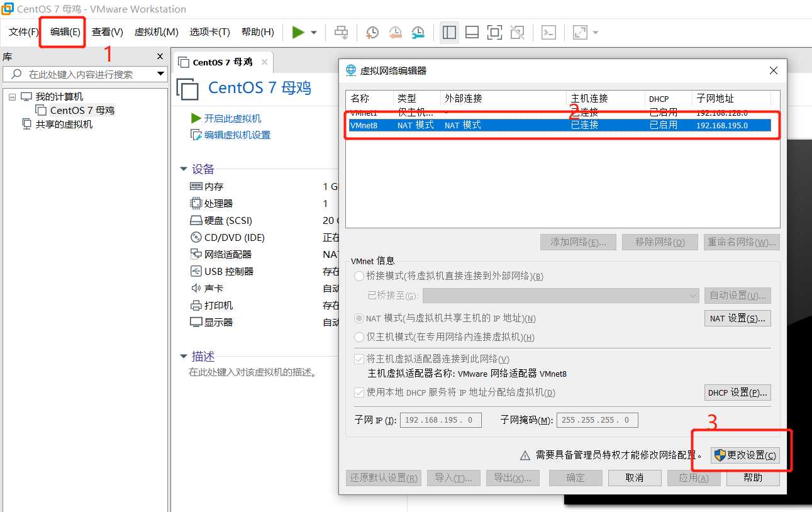Collapse the 我的计算机 tree node
812x512 pixels.
pos(12,97)
